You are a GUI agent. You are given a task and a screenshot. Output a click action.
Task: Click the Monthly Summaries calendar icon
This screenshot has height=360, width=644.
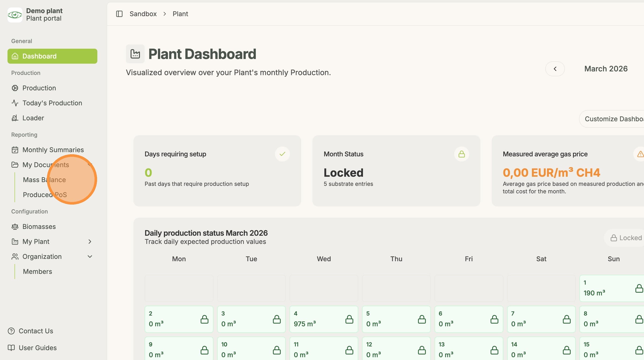tap(15, 150)
